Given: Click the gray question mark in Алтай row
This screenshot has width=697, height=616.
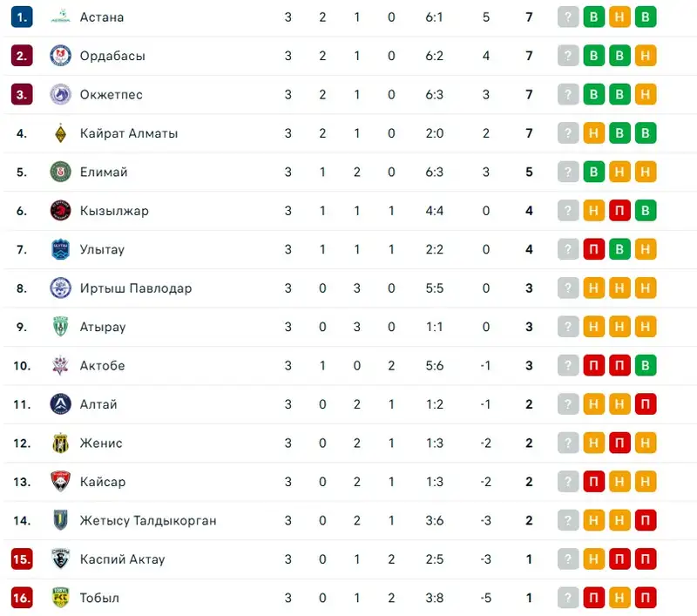Looking at the screenshot, I should point(568,404).
